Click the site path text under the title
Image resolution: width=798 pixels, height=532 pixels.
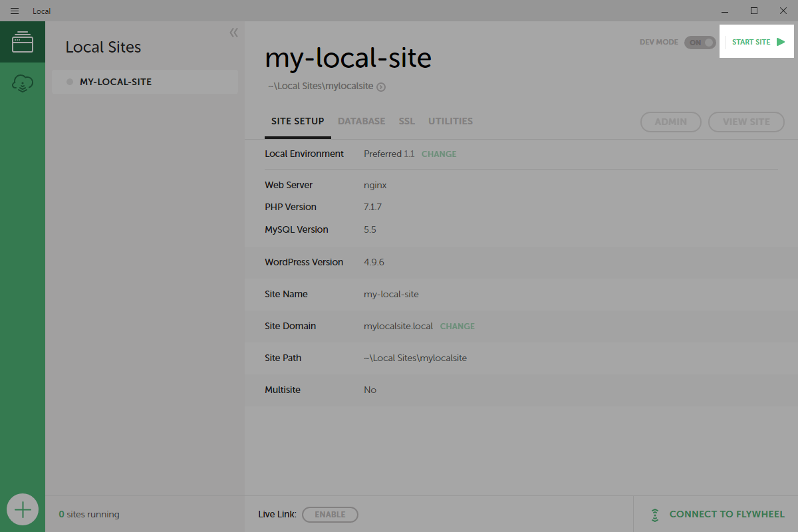point(321,86)
